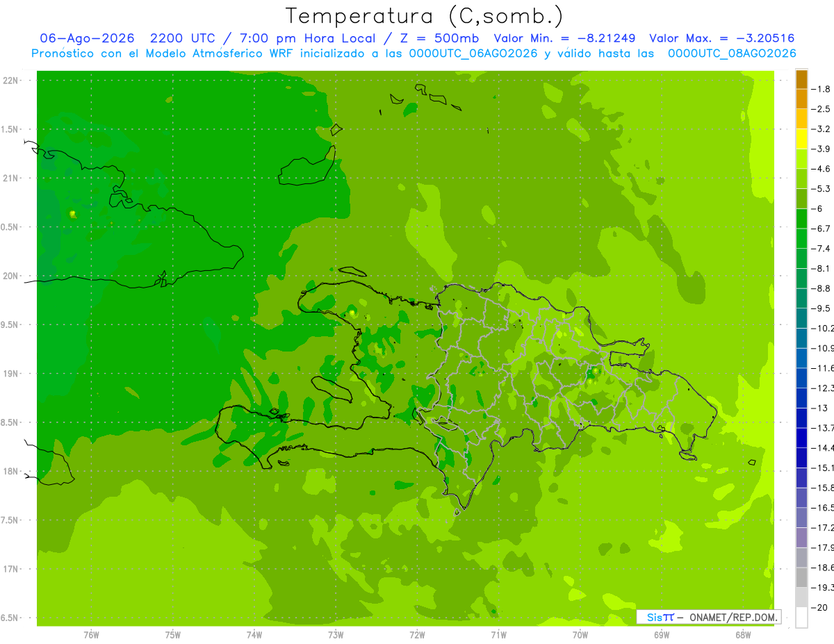Click the '74W' longitude label
Viewport: 834px width, 644px height.
point(254,634)
